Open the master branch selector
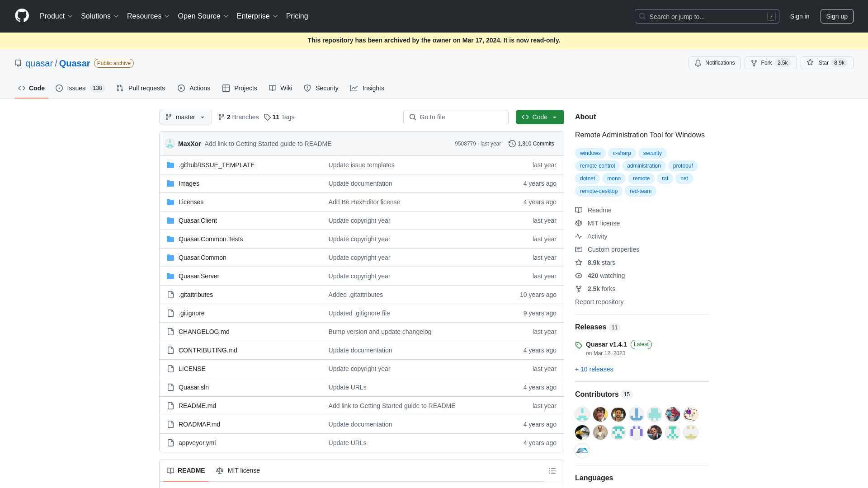 click(x=185, y=117)
